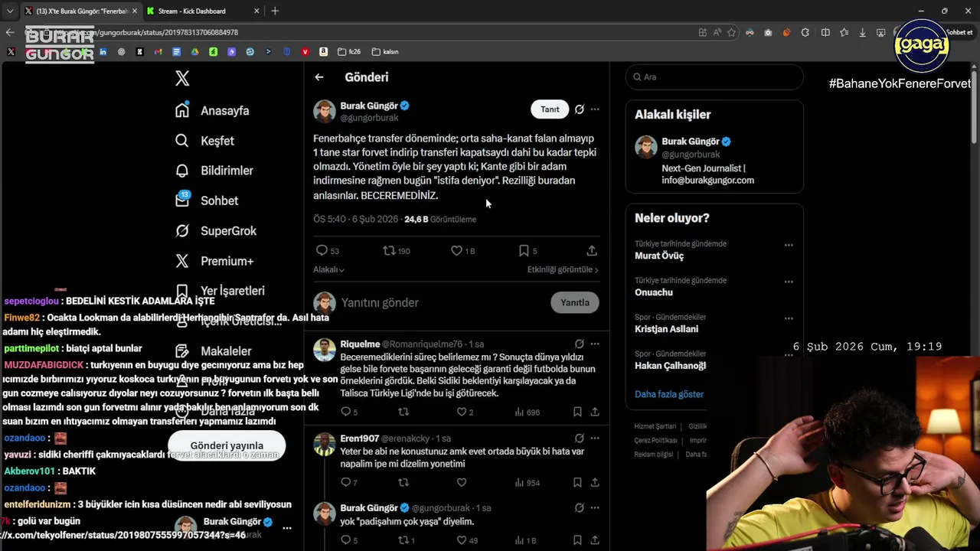Go back using the Gönderi back arrow

[319, 77]
